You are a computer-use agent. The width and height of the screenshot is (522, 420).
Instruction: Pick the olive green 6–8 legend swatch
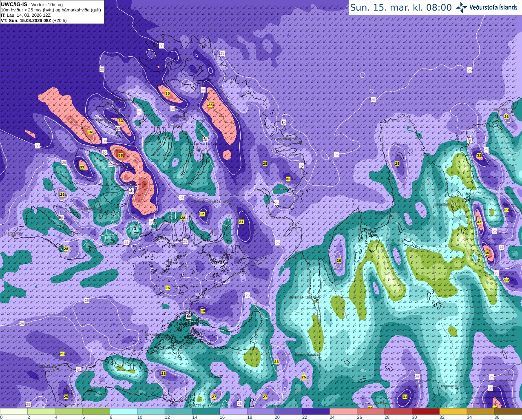coord(96,411)
